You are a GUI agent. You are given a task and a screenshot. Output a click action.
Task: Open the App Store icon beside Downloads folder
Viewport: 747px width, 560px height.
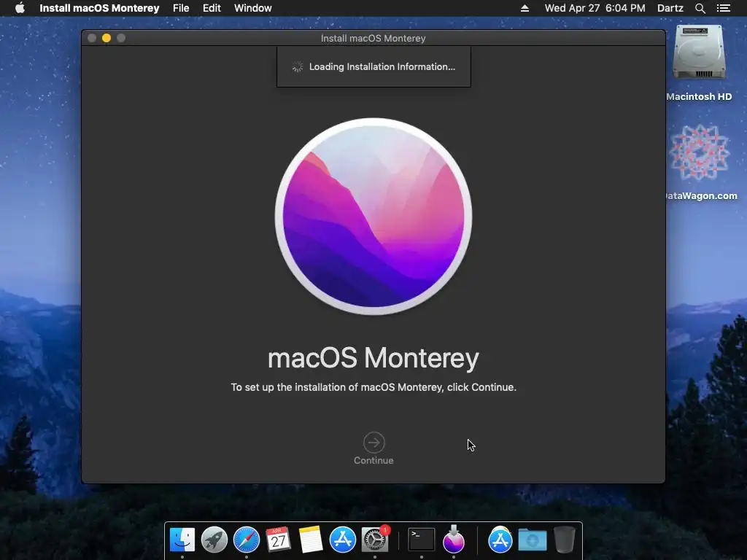point(500,540)
